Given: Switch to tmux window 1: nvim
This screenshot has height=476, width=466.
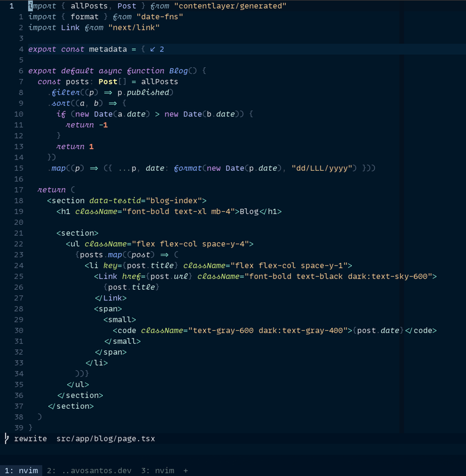Looking at the screenshot, I should [21, 471].
